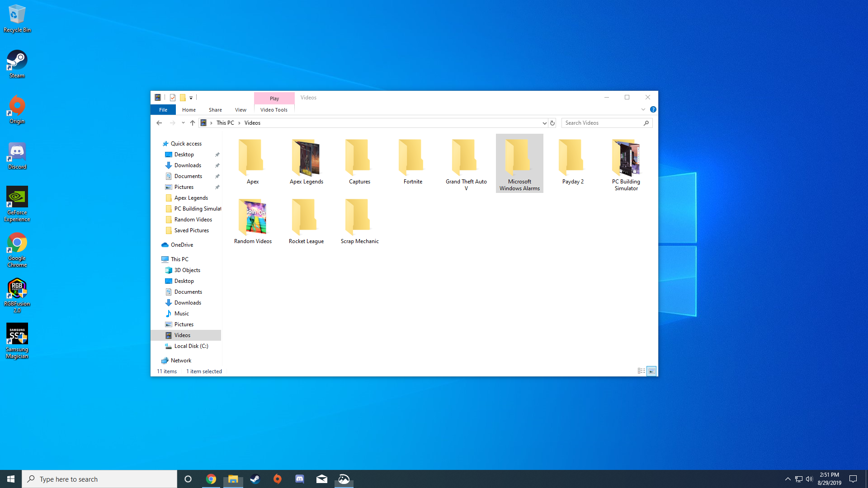Image resolution: width=868 pixels, height=488 pixels.
Task: Click the New folder icon in title bar
Action: click(x=183, y=98)
